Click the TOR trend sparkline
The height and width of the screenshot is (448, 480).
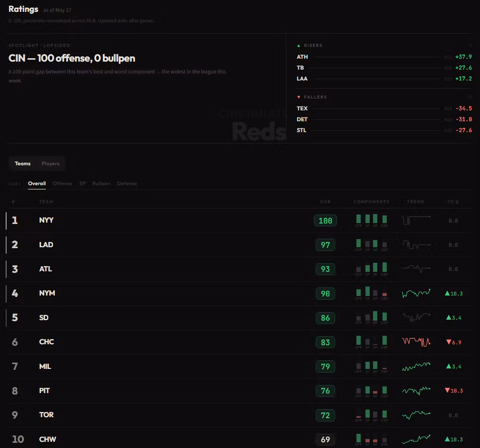(x=416, y=415)
